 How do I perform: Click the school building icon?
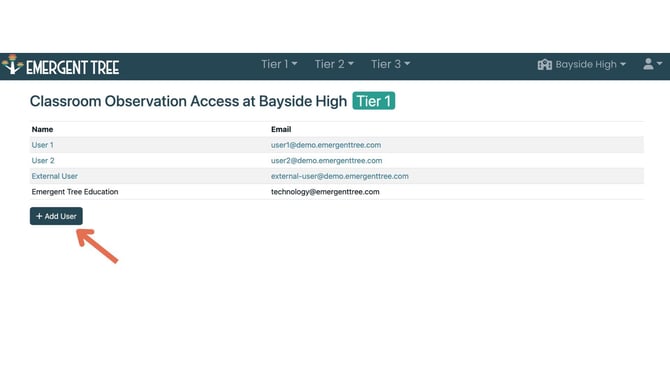[544, 65]
